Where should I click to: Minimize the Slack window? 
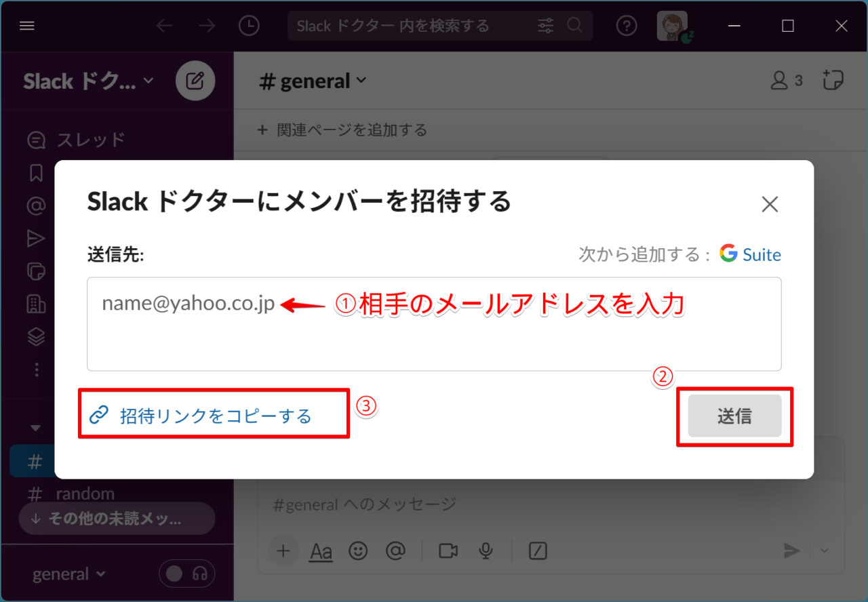(734, 26)
